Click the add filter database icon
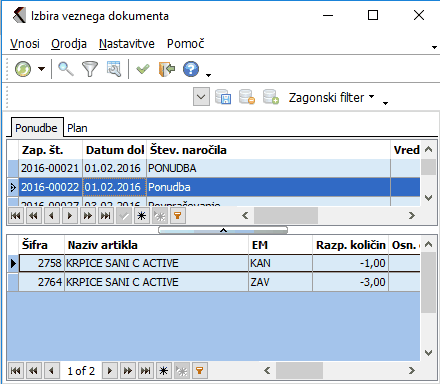Viewport: 440px width, 384px height. 271,97
